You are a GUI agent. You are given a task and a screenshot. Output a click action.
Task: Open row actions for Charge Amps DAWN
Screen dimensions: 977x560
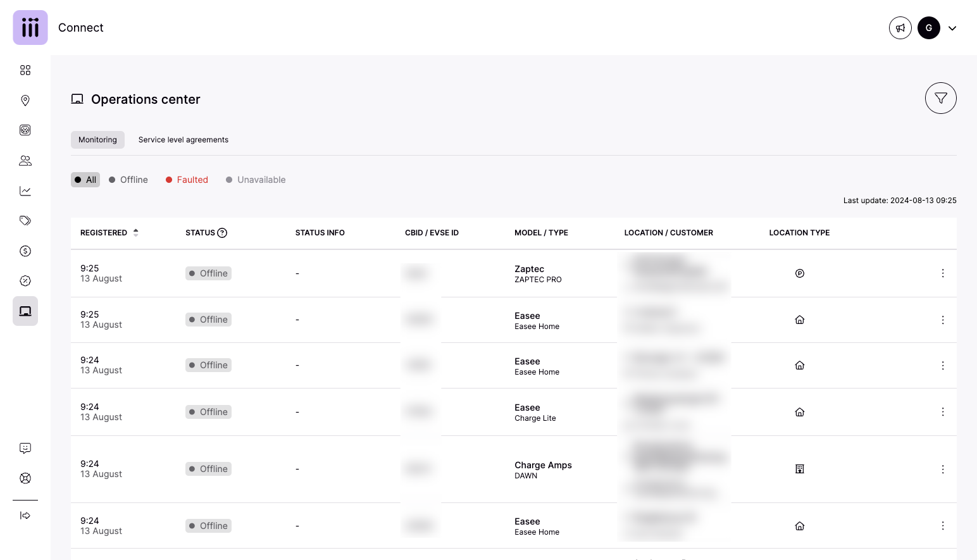tap(943, 470)
